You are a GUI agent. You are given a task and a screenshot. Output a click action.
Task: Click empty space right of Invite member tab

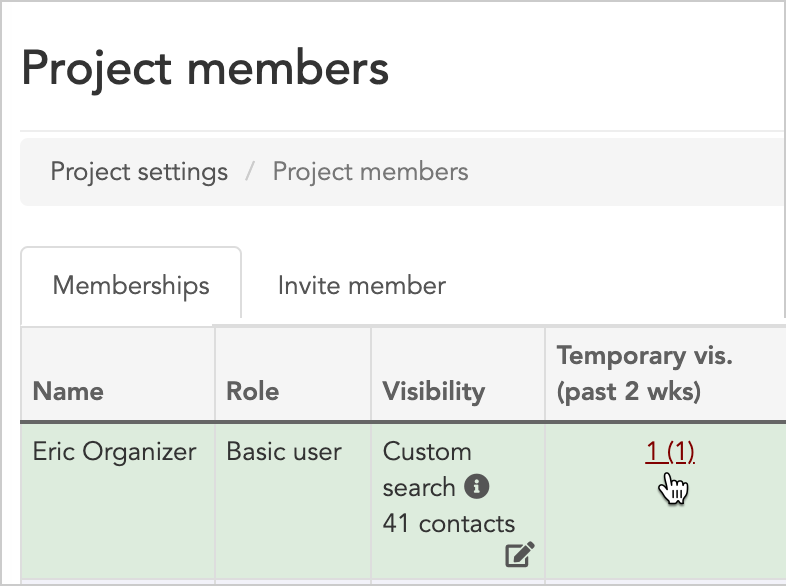tap(620, 285)
